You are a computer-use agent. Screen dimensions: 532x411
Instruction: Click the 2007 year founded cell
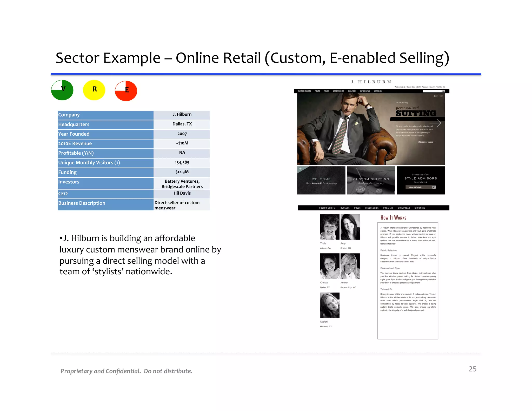[182, 134]
